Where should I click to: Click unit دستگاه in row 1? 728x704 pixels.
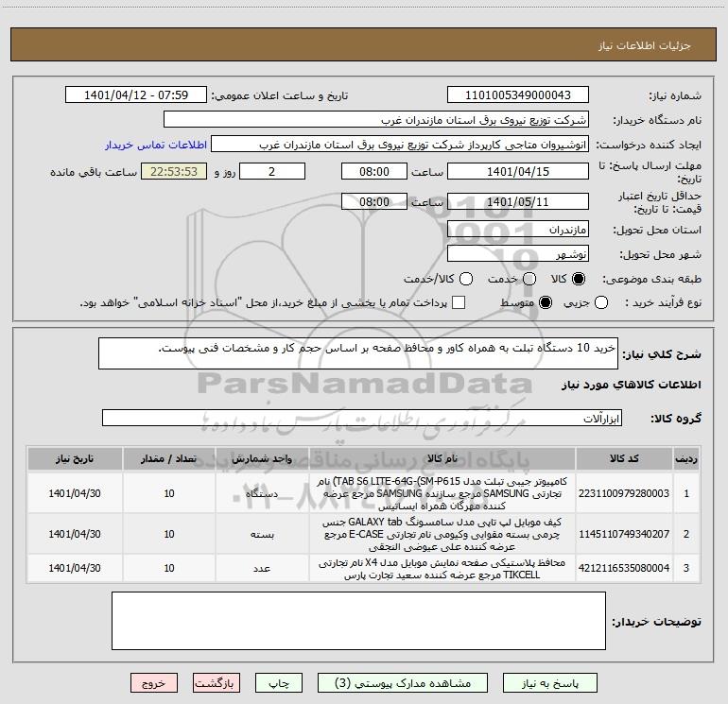tap(262, 494)
